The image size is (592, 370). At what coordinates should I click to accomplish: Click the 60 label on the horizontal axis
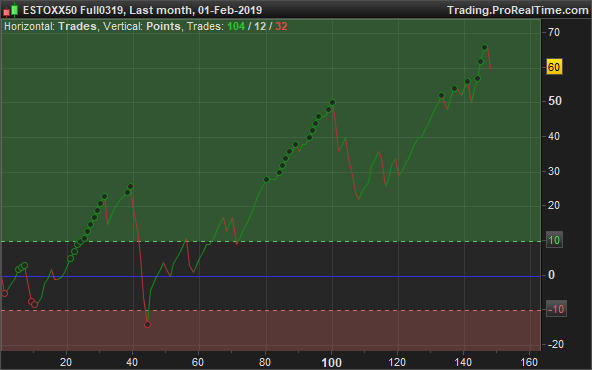click(198, 362)
